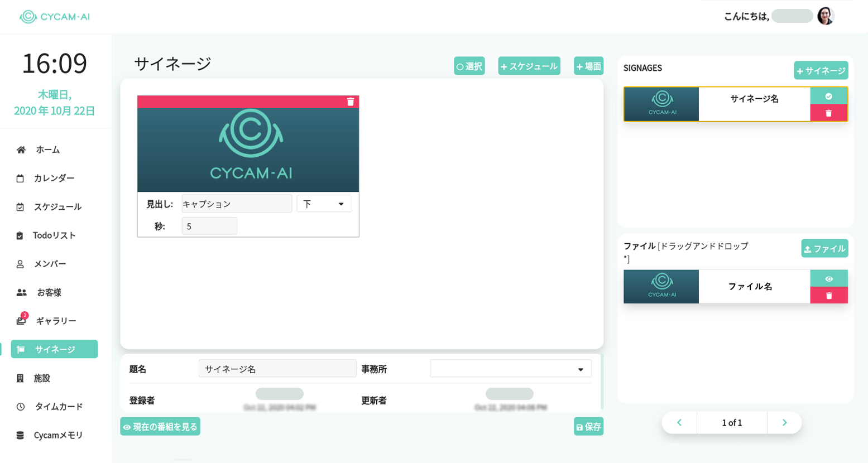This screenshot has height=463, width=868.
Task: Click the person icon beside メンバー
Action: (x=20, y=264)
